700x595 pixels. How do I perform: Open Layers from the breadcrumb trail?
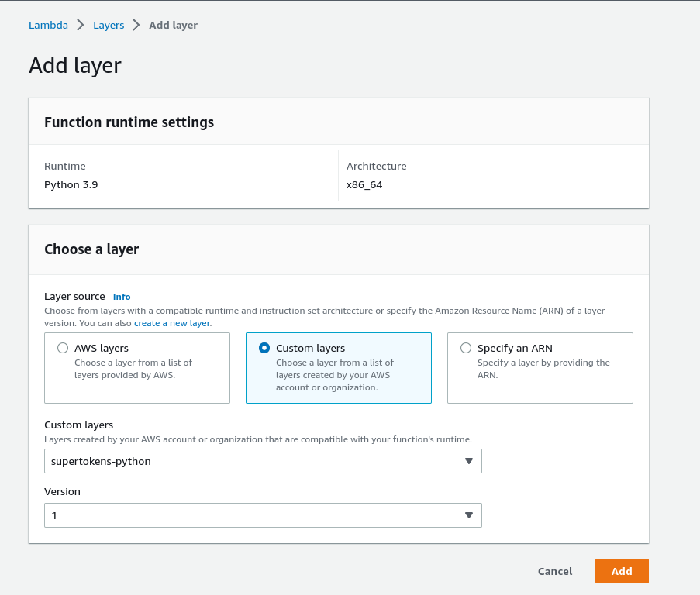109,25
